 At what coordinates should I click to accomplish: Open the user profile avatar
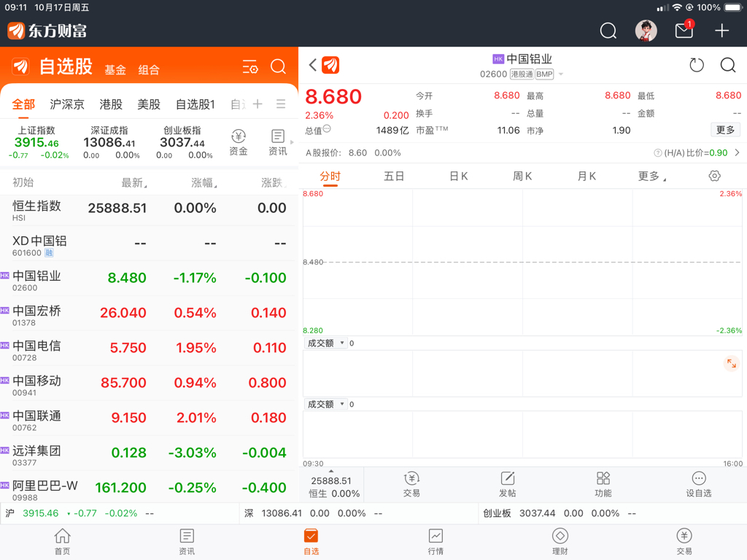pos(646,31)
